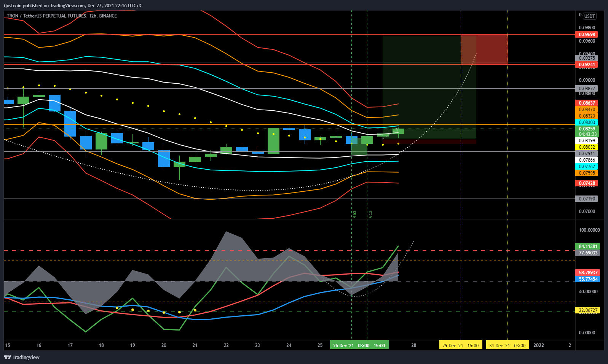Image resolution: width=608 pixels, height=364 pixels.
Task: Click the 100.00000 indicator axis tick
Action: 589,230
